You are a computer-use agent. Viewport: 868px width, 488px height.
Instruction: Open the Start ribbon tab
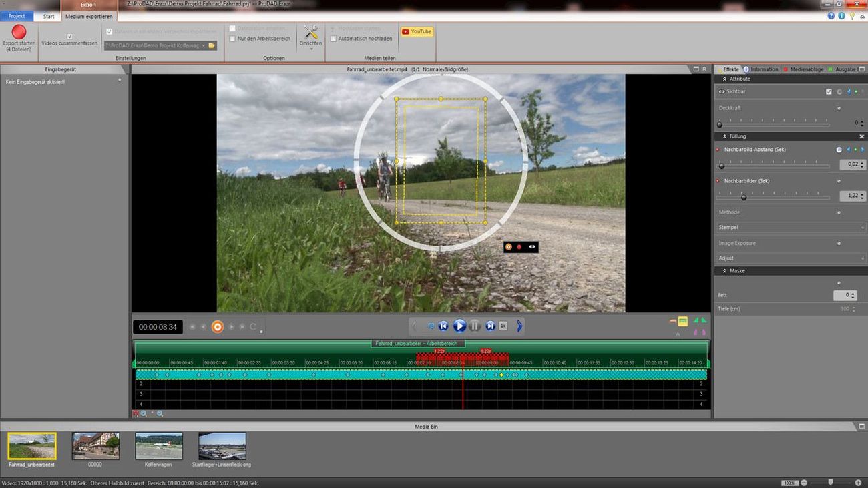click(x=49, y=16)
